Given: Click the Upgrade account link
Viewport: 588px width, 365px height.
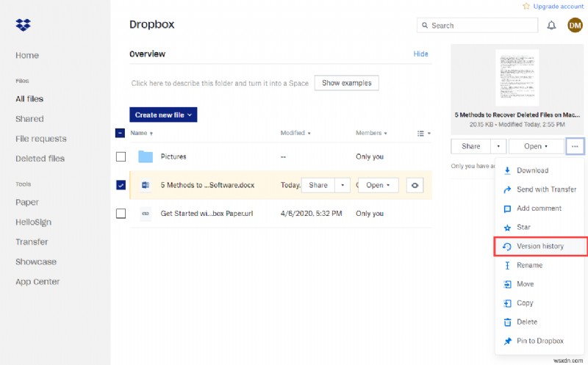Looking at the screenshot, I should coord(559,7).
